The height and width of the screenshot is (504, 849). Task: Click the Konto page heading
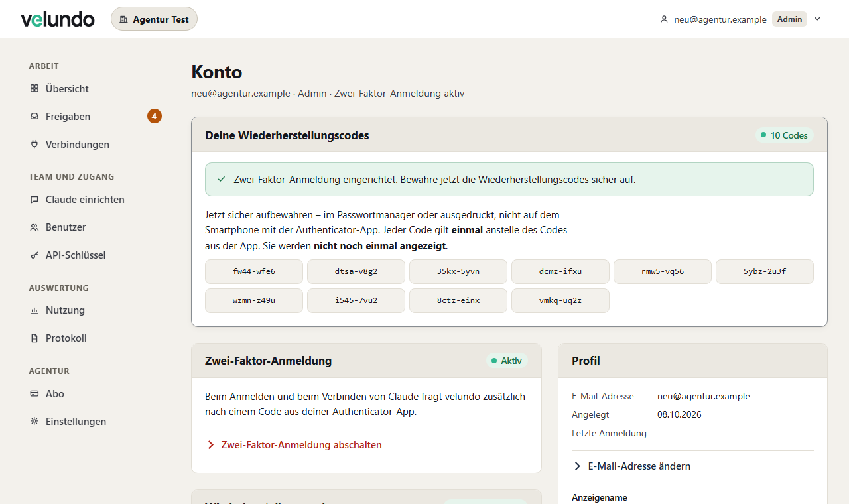click(217, 72)
